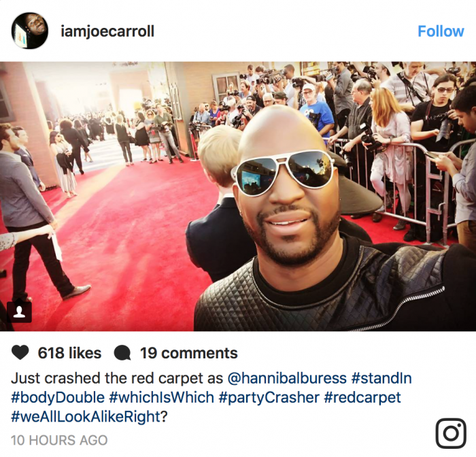Click the post caption text
Screen dimensions: 476x457
tap(211, 397)
